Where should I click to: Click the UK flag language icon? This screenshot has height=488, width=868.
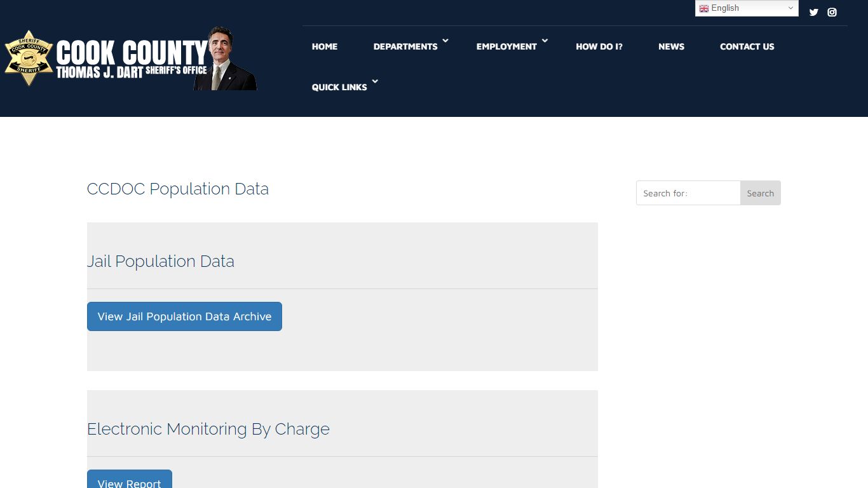(704, 8)
